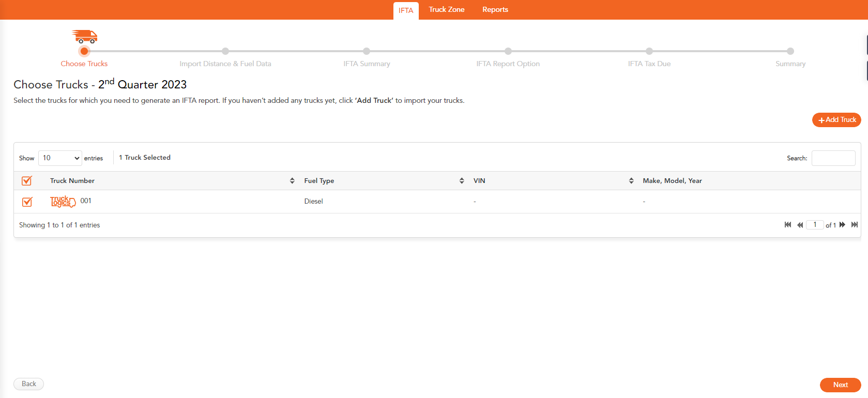Screen dimensions: 868x398
Task: Sort table by Fuel Type column arrows
Action: click(x=462, y=181)
